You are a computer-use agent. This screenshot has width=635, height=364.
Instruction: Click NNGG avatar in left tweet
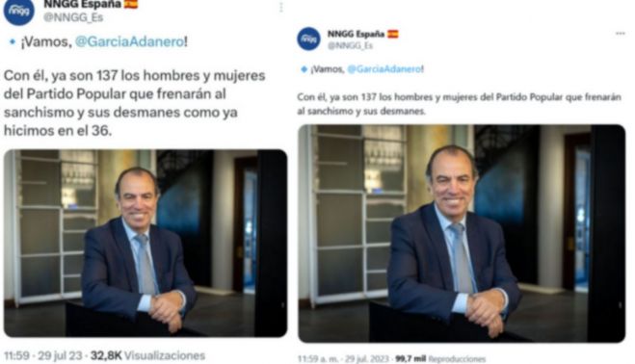point(18,11)
